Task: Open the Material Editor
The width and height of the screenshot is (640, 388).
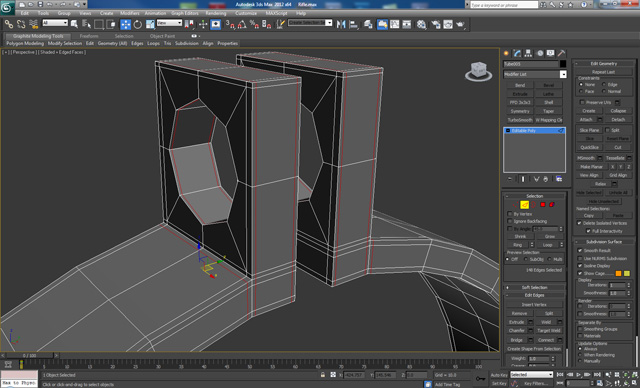Action: pos(422,24)
